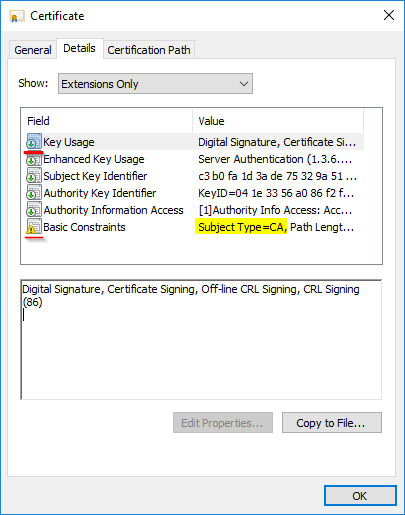Click the Authority Information Access extension icon
The image size is (405, 515).
click(34, 210)
